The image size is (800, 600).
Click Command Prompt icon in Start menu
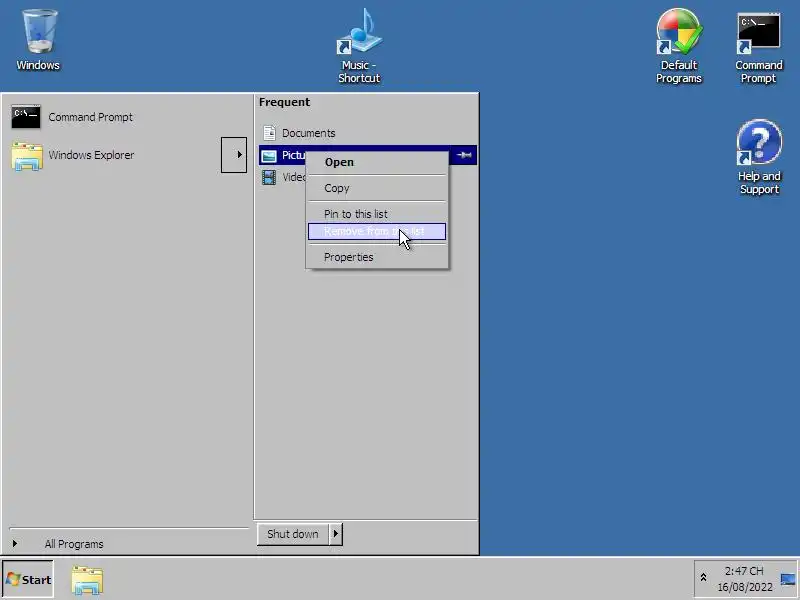click(x=26, y=117)
